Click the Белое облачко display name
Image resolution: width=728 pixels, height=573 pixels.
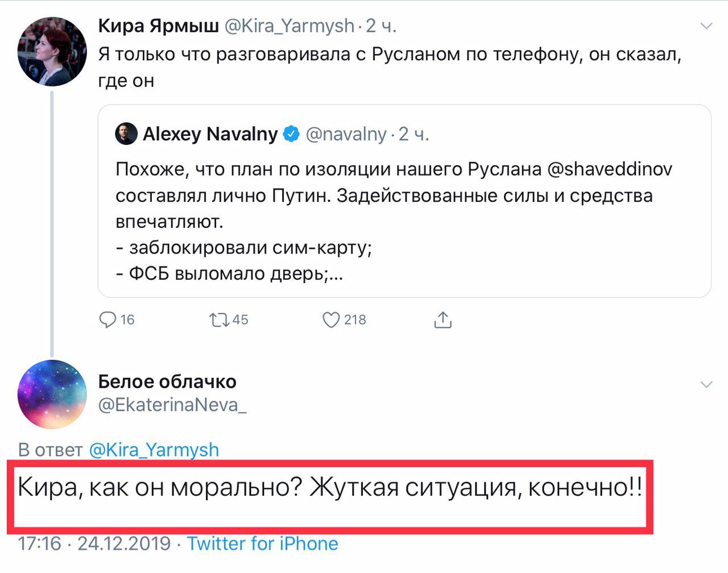pos(167,381)
